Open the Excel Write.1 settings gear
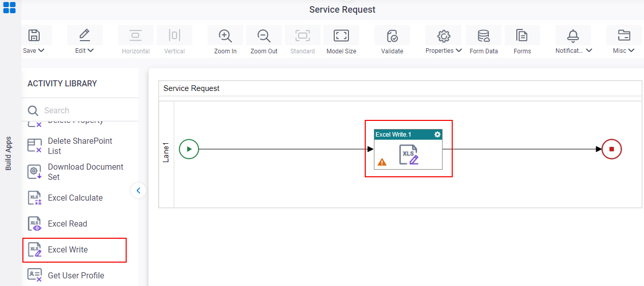This screenshot has height=286, width=644. (437, 134)
